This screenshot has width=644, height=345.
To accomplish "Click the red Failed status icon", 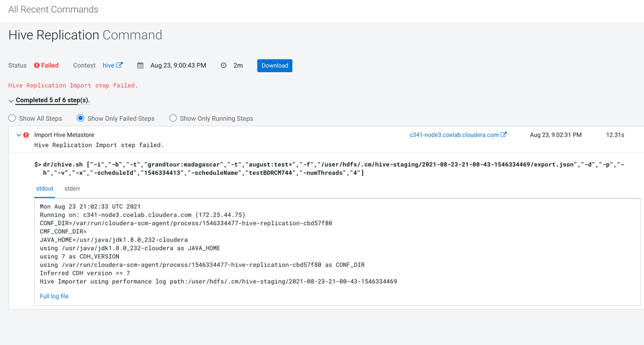I will pos(37,66).
